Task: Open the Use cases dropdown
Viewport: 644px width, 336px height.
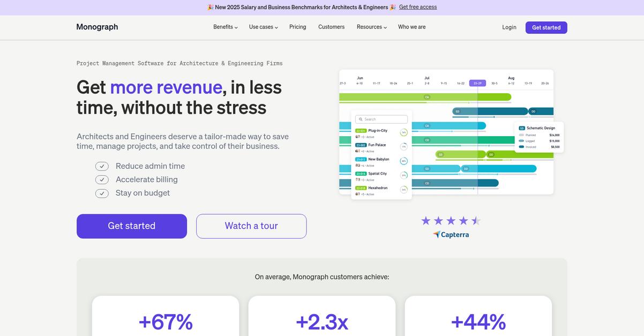Action: [263, 27]
